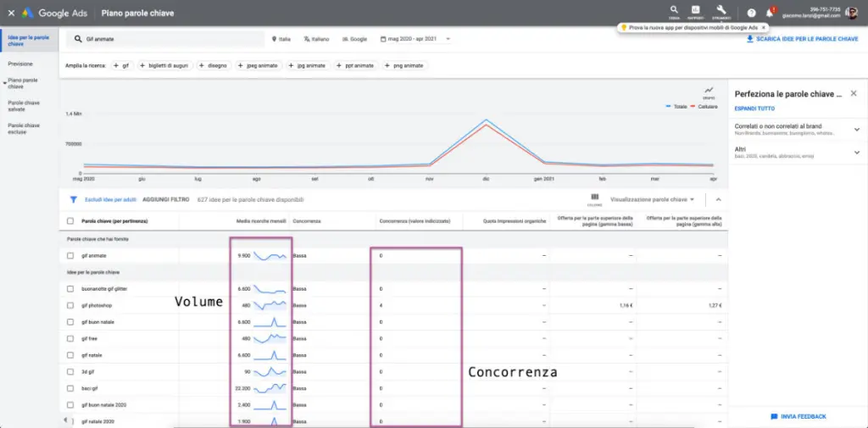The height and width of the screenshot is (428, 868).
Task: Click the Invia feedback chat icon
Action: [774, 416]
